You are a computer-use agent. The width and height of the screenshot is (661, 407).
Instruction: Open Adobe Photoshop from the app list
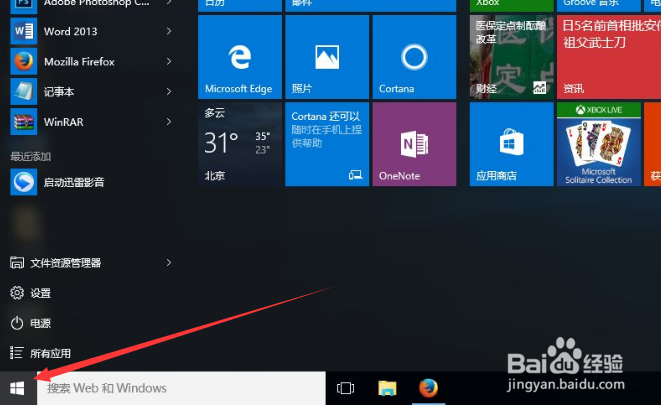(x=91, y=4)
